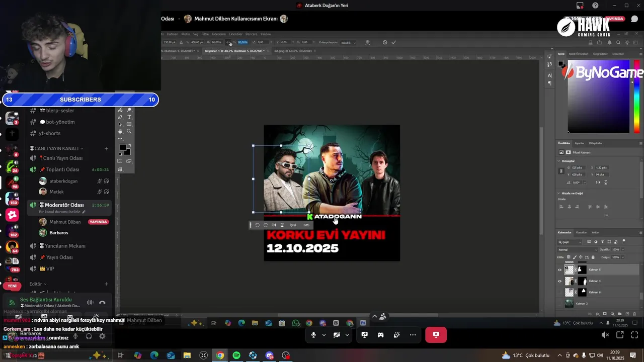Open the layer filter type dropdown

pyautogui.click(x=570, y=242)
